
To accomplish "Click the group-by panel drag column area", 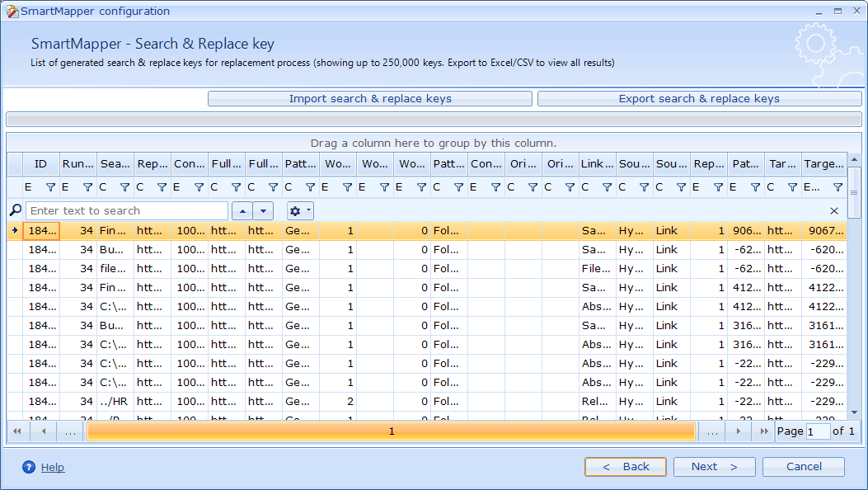I will tap(434, 143).
